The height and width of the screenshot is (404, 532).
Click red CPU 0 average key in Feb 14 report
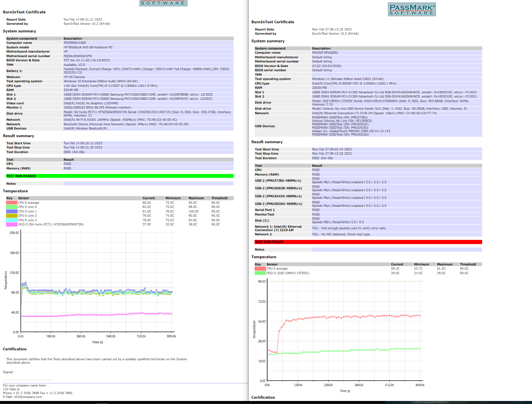pyautogui.click(x=12, y=203)
